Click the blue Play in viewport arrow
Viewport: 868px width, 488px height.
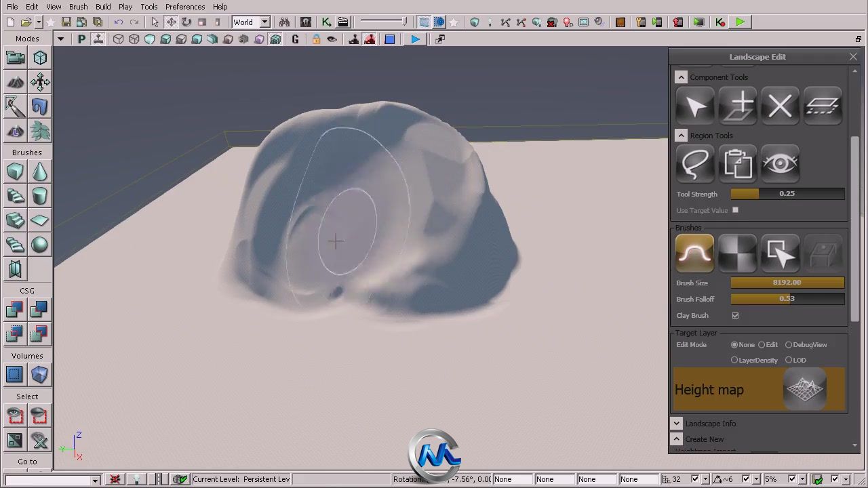click(415, 39)
